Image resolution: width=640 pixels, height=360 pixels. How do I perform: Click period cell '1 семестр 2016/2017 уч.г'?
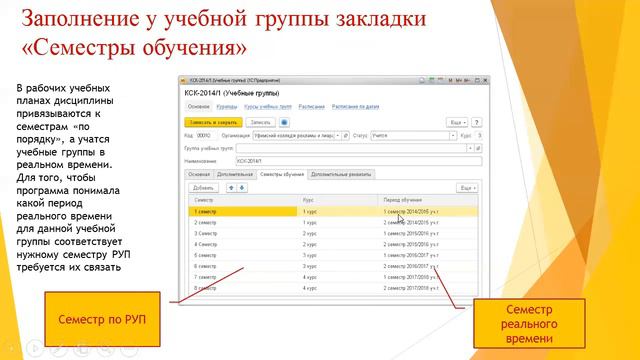[411, 255]
